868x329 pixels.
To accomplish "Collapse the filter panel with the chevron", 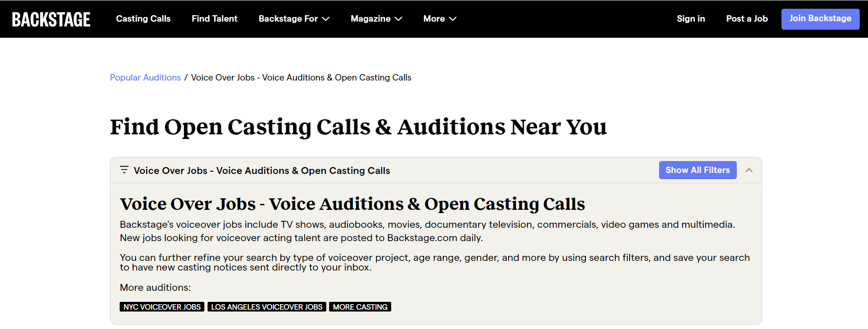I will click(749, 170).
